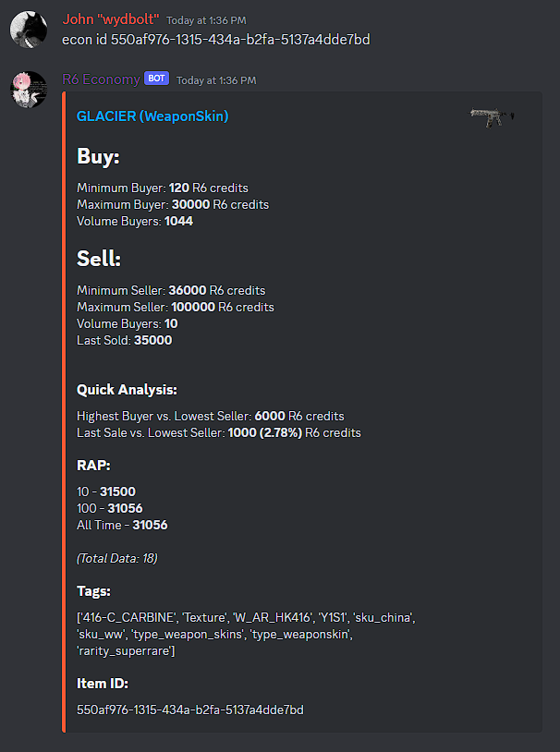
Task: Click the Buy: heading in the embed
Action: pos(98,157)
